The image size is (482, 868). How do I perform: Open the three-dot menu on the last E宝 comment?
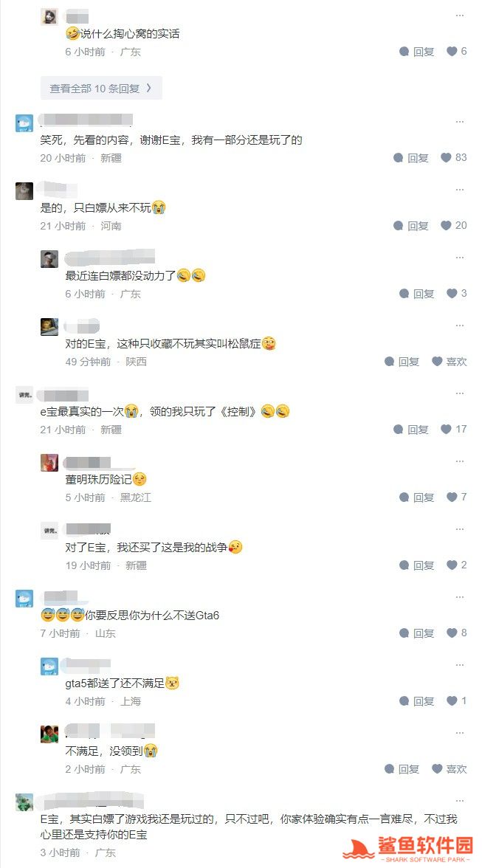click(x=460, y=800)
